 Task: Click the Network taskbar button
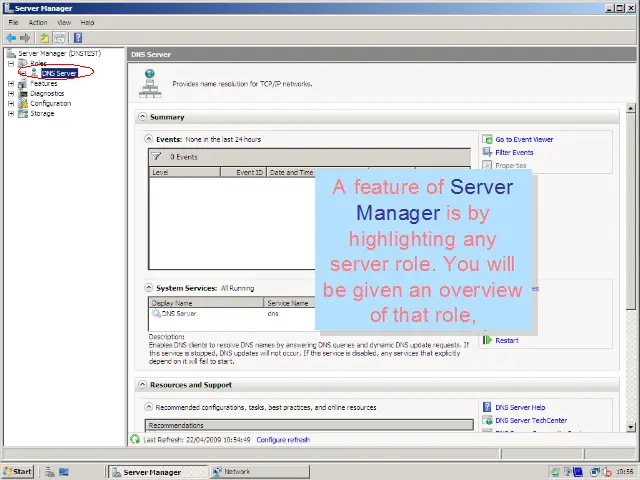(260, 472)
